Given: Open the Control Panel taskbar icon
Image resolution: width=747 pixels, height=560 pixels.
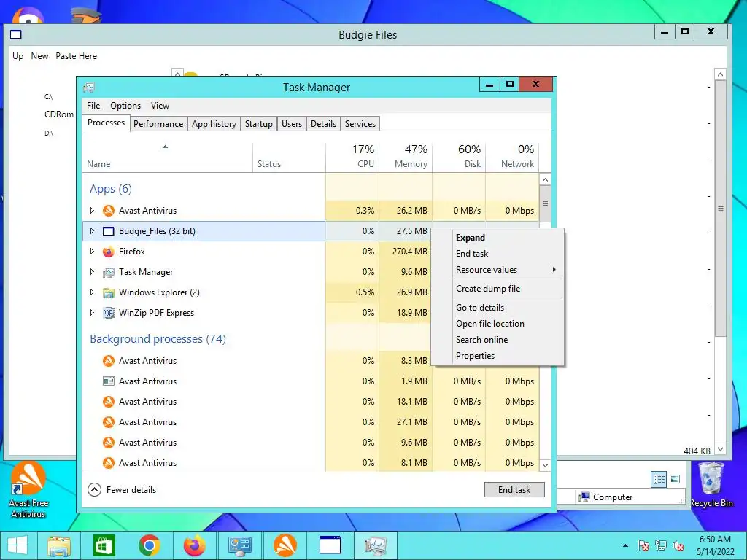Looking at the screenshot, I should [239, 545].
